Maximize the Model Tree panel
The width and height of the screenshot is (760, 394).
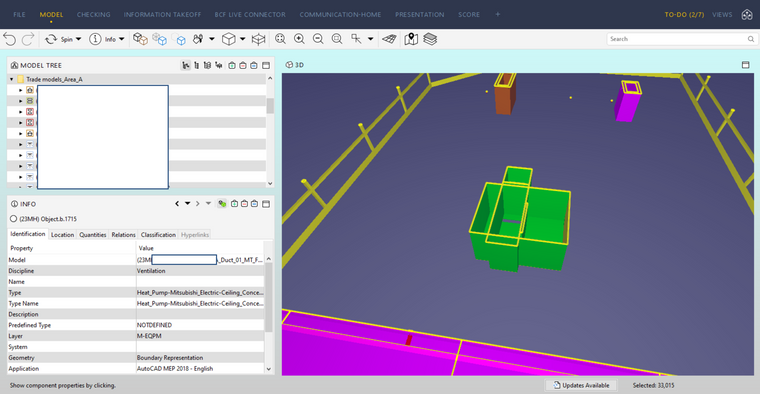pos(266,65)
